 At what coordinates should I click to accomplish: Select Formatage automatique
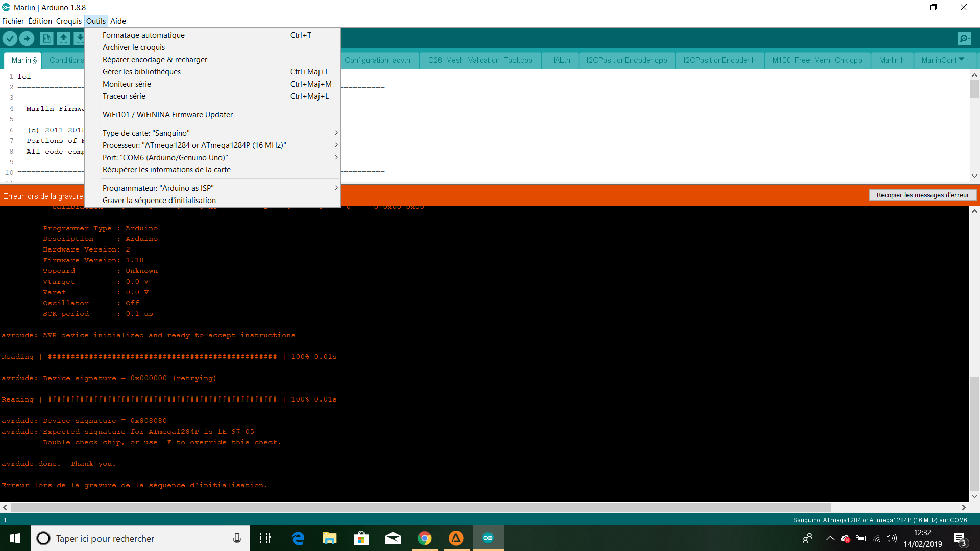click(x=212, y=35)
